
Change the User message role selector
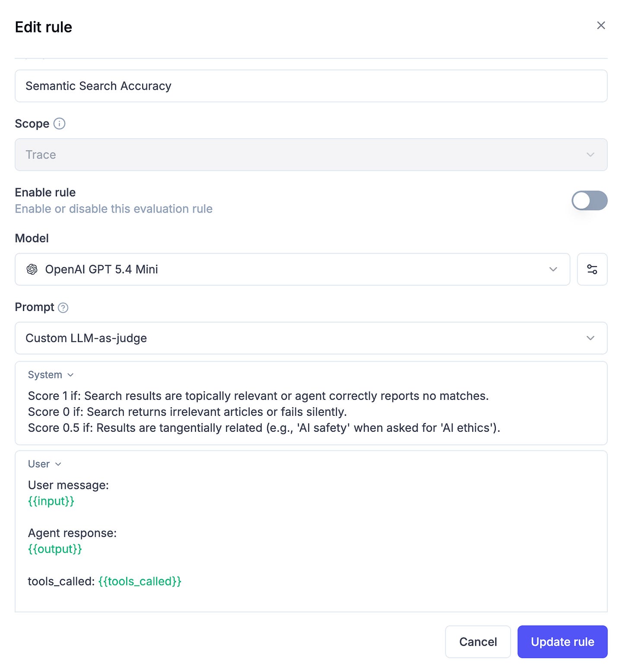(x=44, y=464)
